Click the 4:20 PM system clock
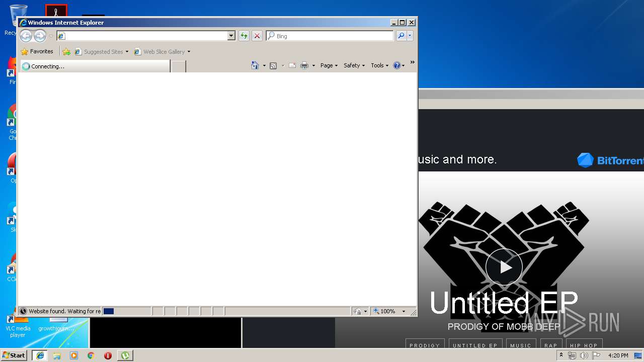644x362 pixels. [x=618, y=355]
